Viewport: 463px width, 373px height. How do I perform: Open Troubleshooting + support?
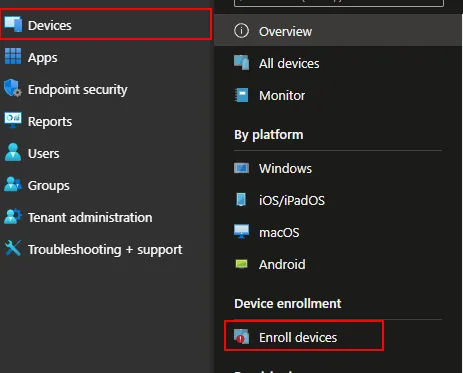click(x=105, y=249)
